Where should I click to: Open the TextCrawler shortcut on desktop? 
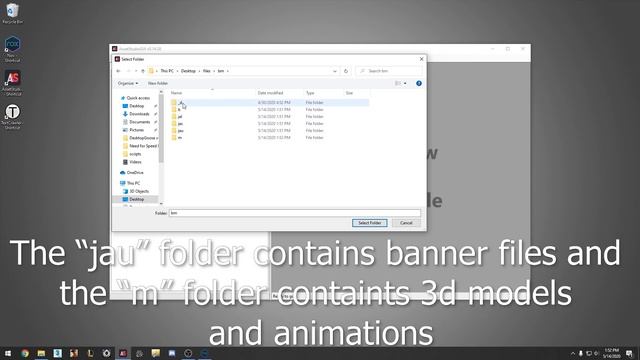[12, 117]
